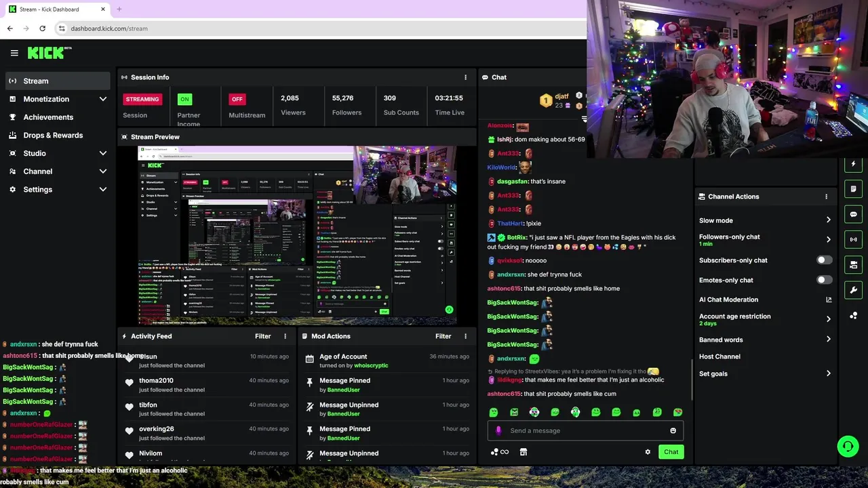Click the wrench tools widget icon in right rail
868x488 pixels.
[854, 290]
